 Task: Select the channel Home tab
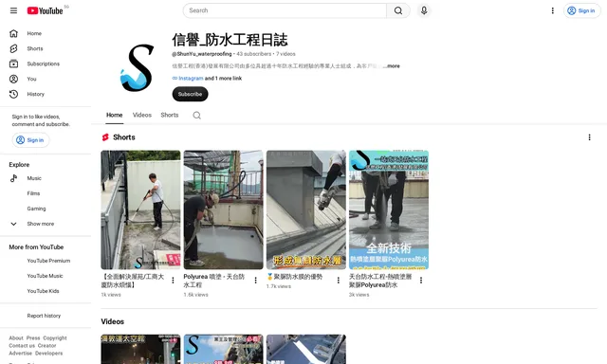tap(114, 115)
